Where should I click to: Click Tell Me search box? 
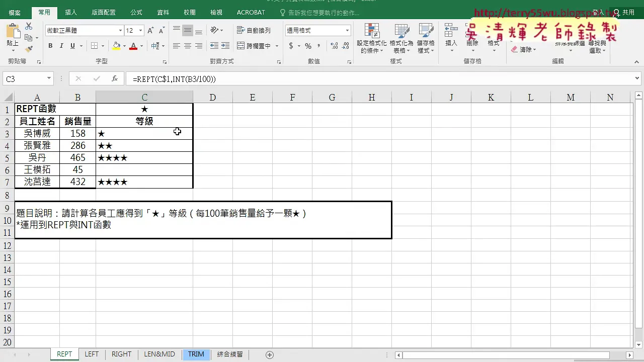click(x=319, y=13)
